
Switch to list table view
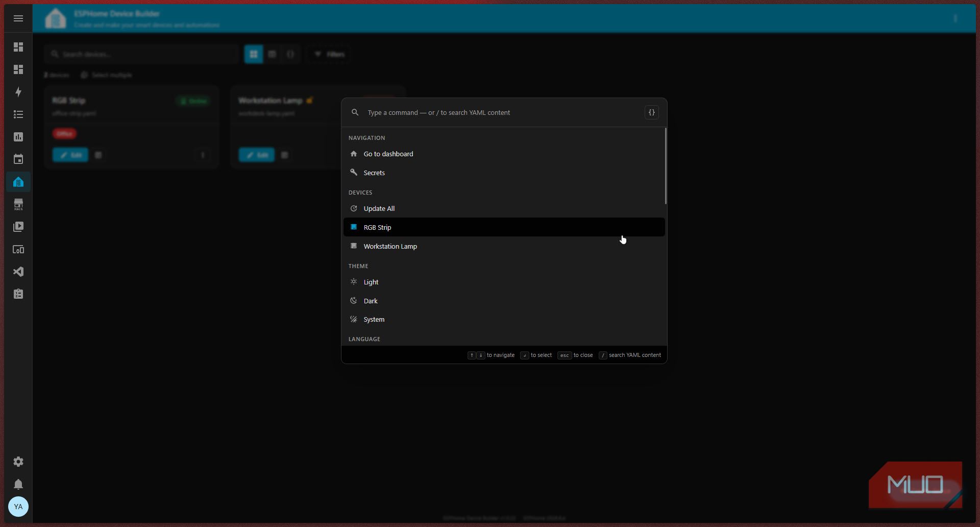[272, 54]
